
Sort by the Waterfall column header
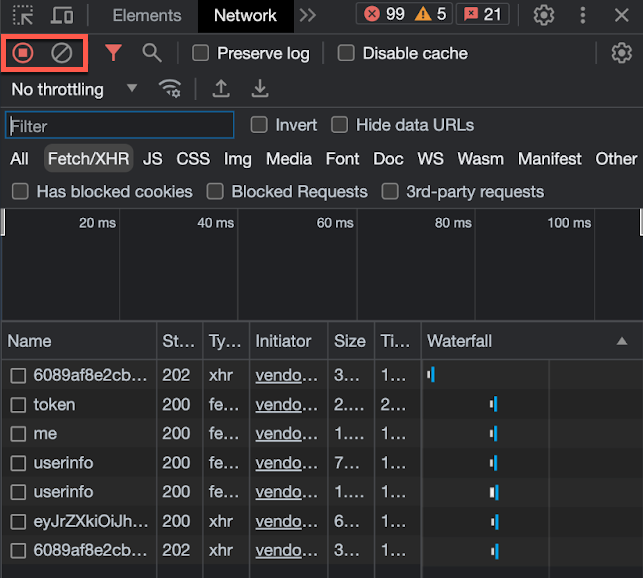click(x=532, y=341)
